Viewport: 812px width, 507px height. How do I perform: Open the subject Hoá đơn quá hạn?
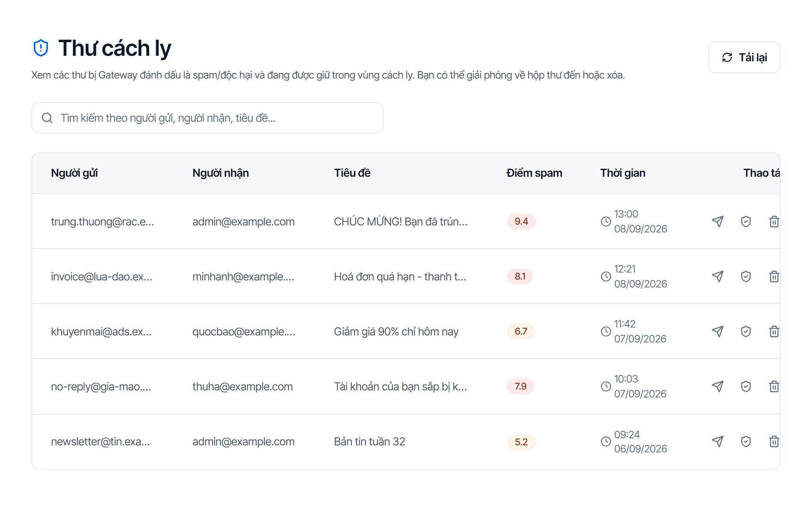pyautogui.click(x=400, y=276)
